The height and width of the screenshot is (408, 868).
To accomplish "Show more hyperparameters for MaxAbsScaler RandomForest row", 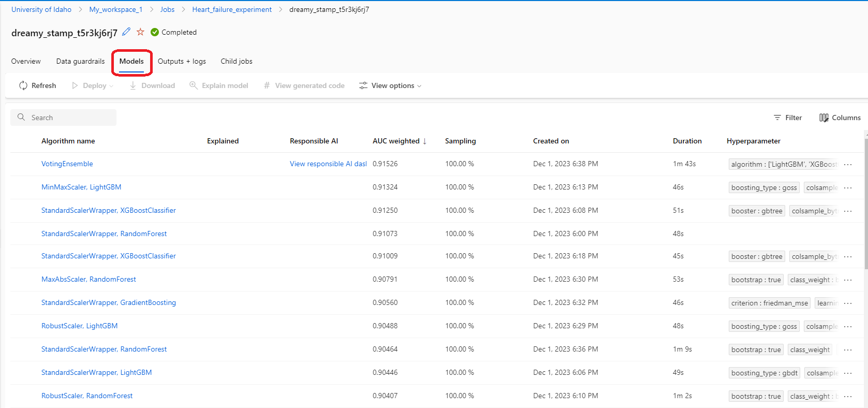I will click(848, 280).
